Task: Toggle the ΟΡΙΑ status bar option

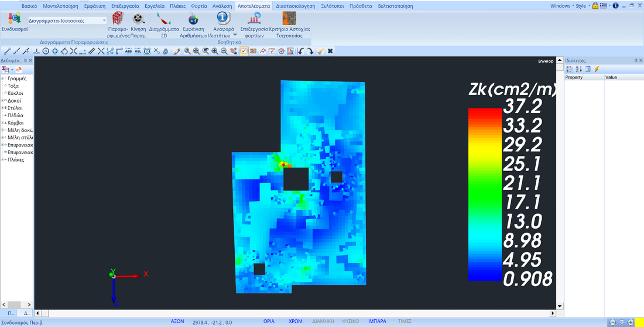Action: 269,322
